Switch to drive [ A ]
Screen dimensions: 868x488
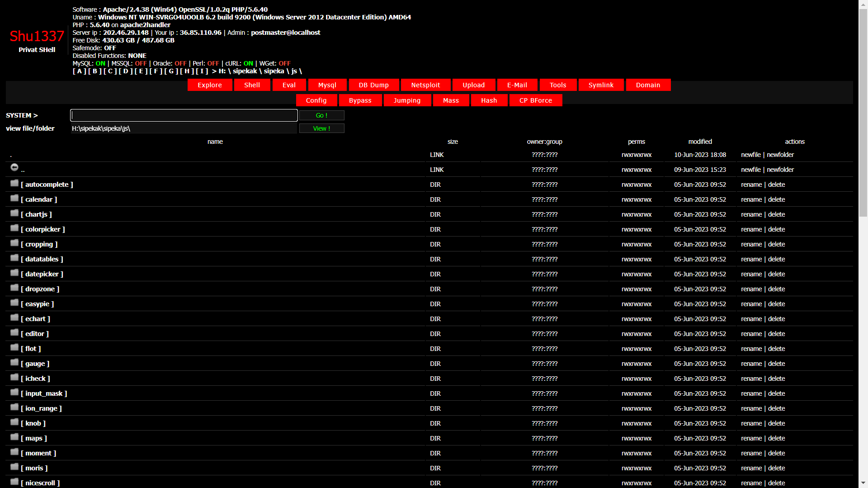click(79, 71)
